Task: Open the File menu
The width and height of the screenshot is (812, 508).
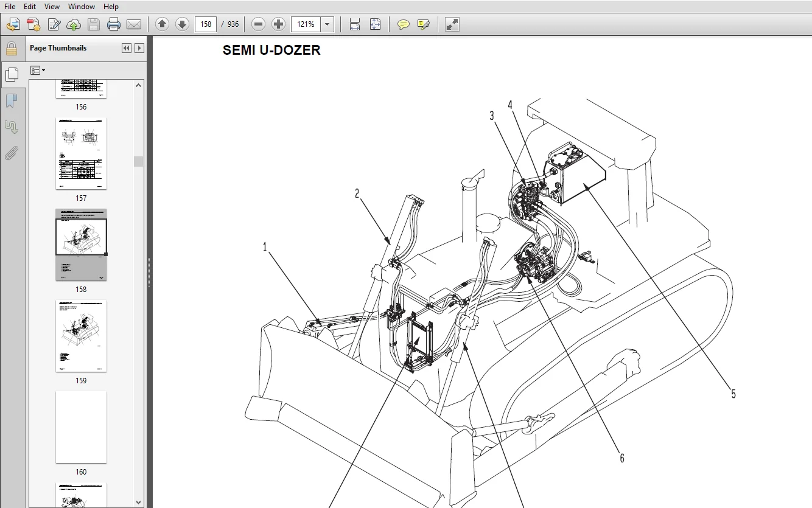Action: (x=10, y=6)
